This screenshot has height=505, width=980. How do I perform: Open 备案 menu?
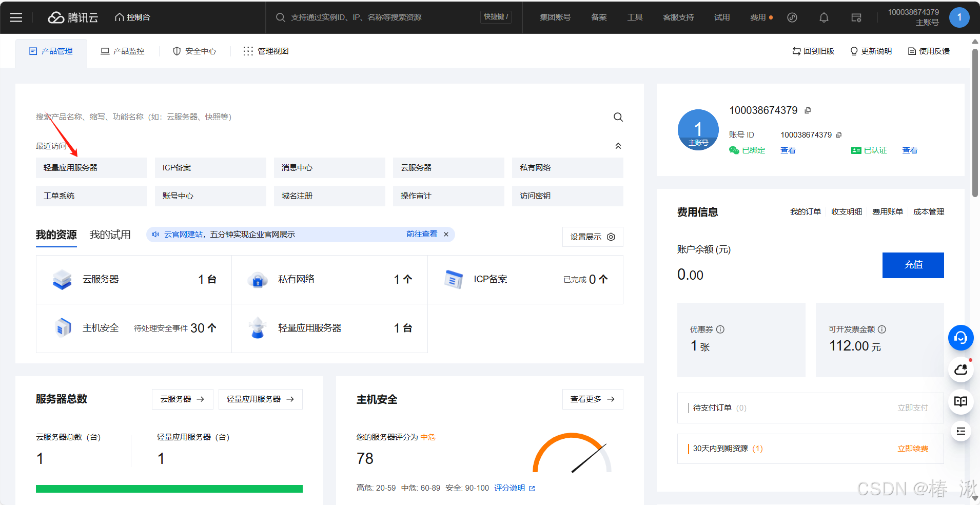[x=599, y=17]
